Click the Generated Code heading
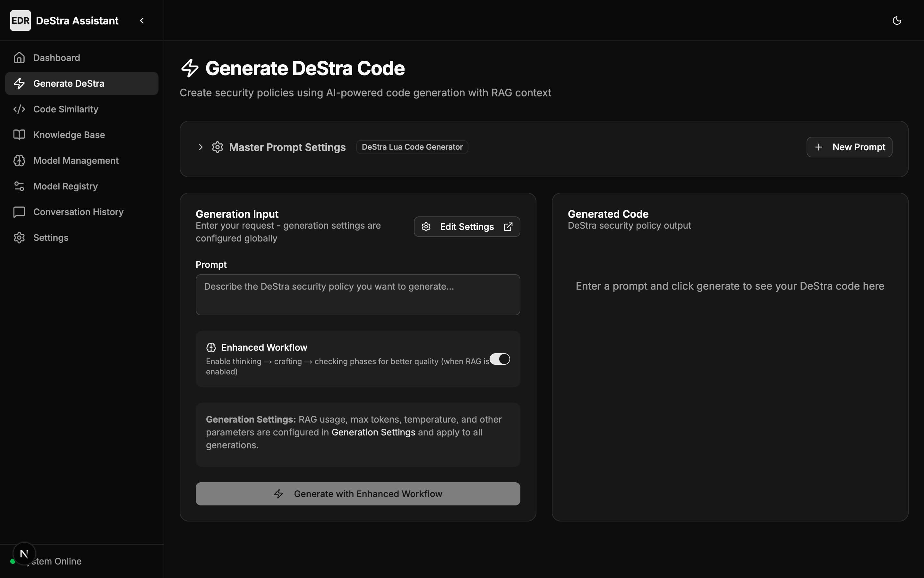Image resolution: width=924 pixels, height=578 pixels. click(608, 214)
